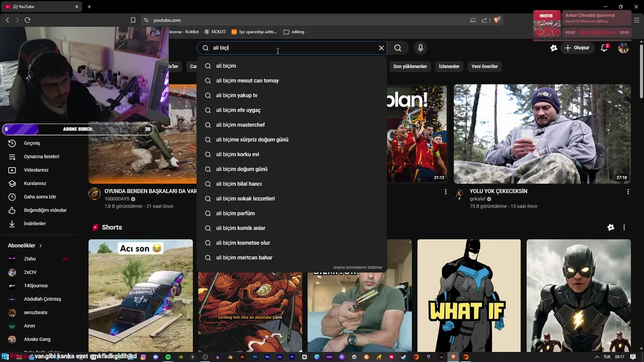Open the 'WHAT IF' Batman Shorts thumbnail

coord(469,296)
